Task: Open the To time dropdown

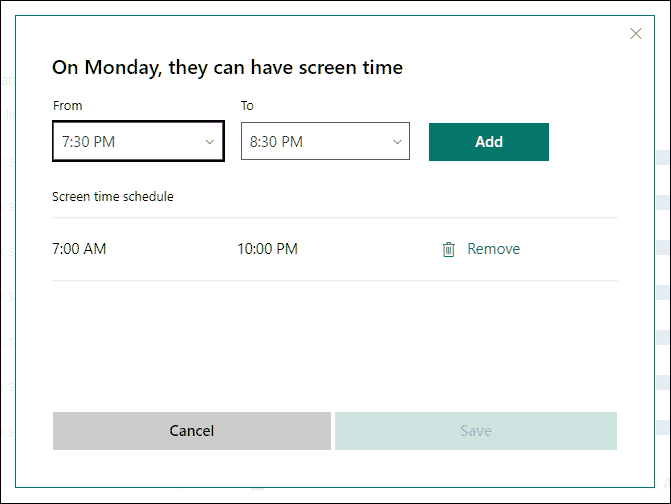Action: 325,141
